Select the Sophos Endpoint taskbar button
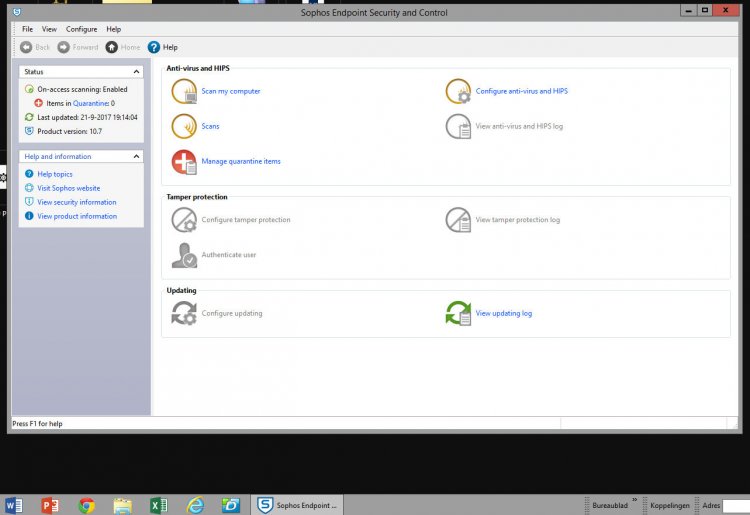 tap(298, 505)
